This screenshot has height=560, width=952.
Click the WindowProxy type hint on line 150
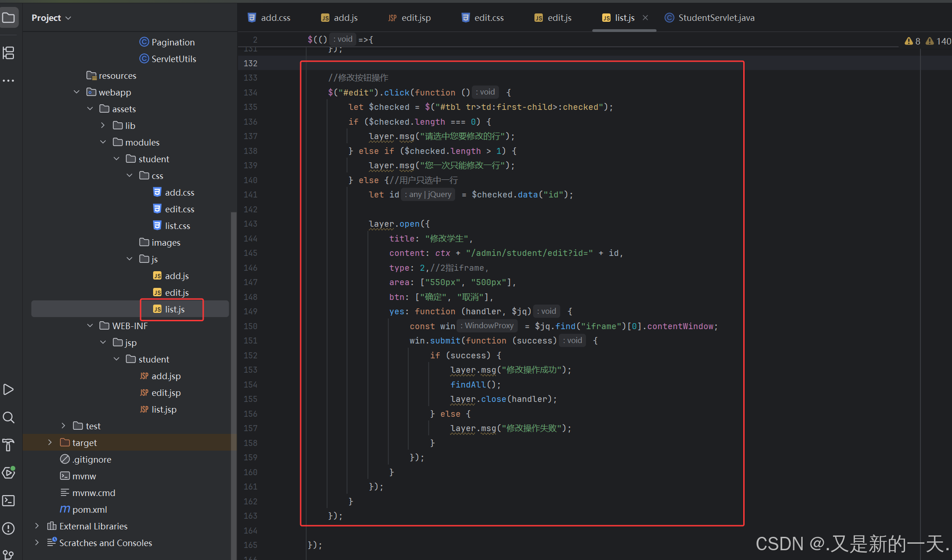coord(487,326)
